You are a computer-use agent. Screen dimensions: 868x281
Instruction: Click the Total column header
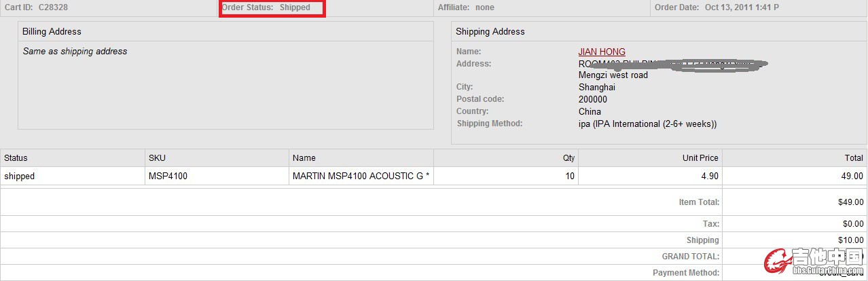(854, 158)
